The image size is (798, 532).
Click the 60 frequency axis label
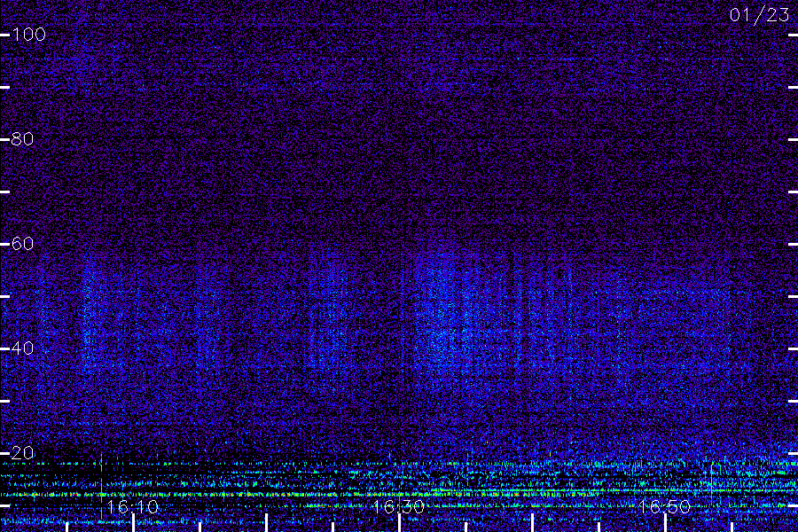[22, 244]
